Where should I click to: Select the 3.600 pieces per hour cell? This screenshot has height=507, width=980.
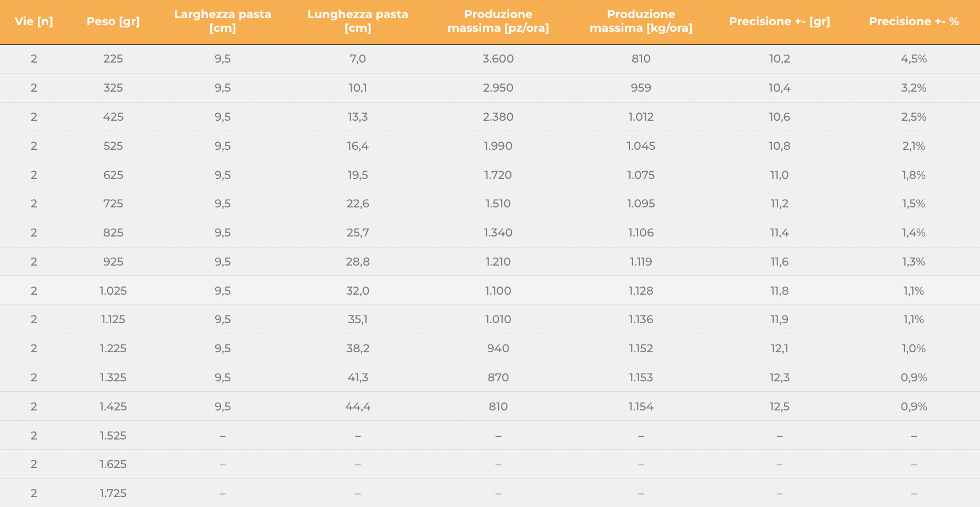click(x=498, y=59)
